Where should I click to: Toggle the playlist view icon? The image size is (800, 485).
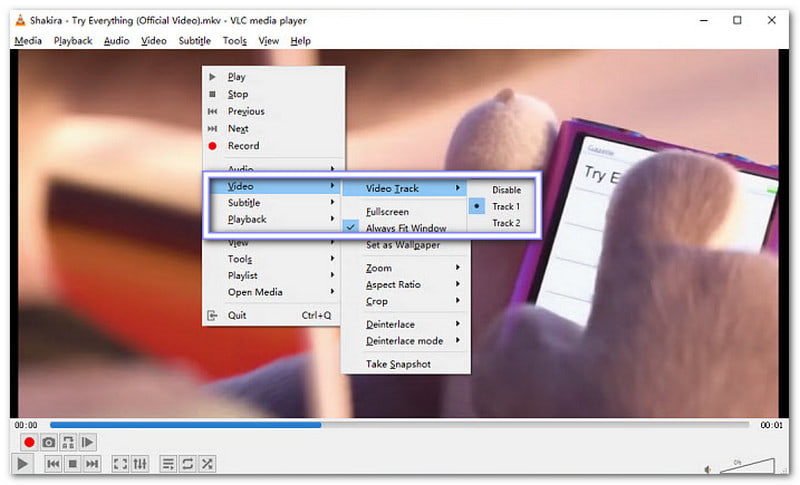pos(168,464)
